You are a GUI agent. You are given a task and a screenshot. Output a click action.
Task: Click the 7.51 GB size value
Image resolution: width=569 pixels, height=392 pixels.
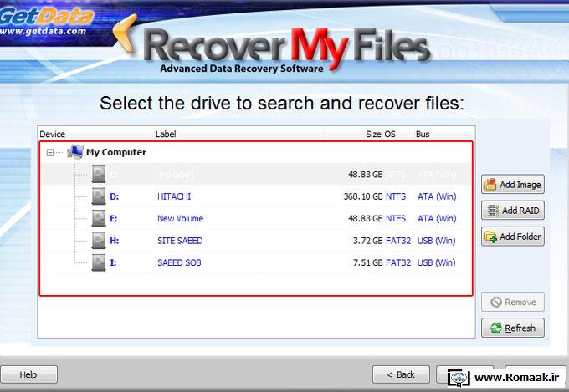pyautogui.click(x=368, y=263)
